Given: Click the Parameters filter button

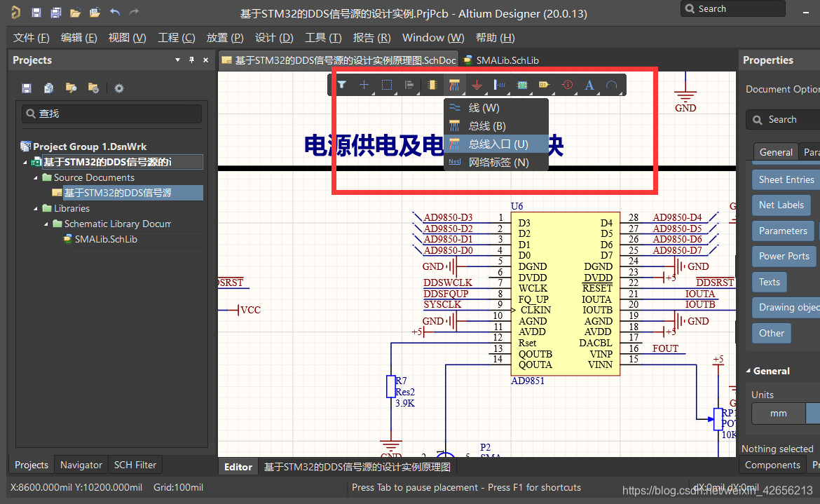Looking at the screenshot, I should pos(783,231).
